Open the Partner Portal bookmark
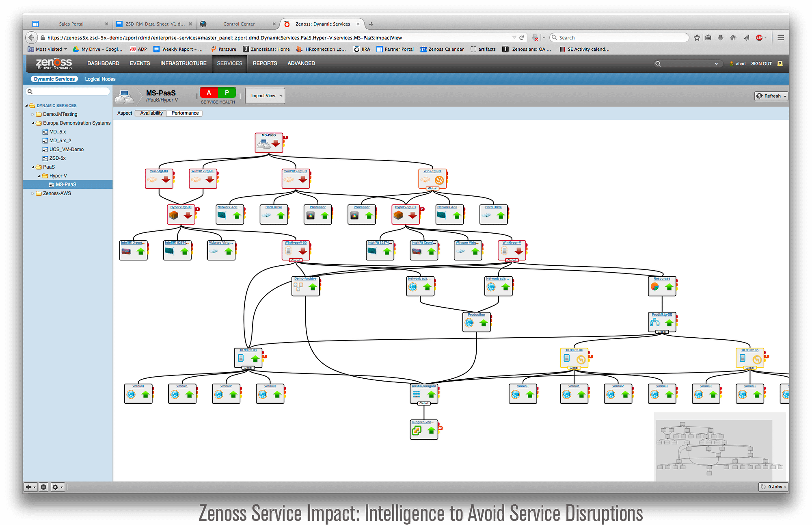812x525 pixels. tap(395, 49)
